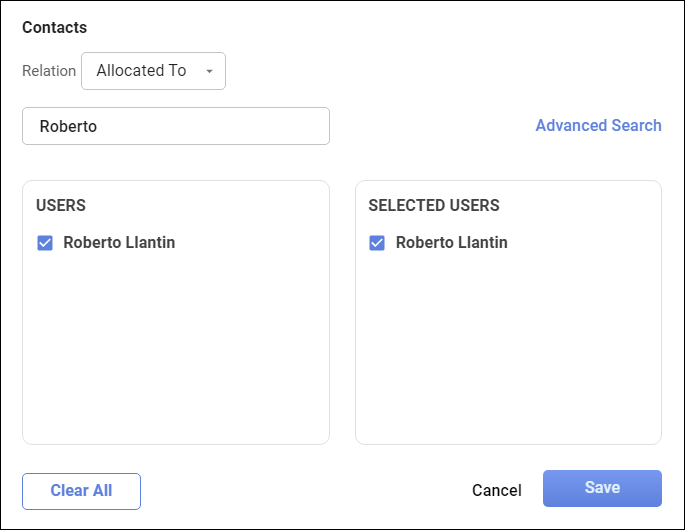The width and height of the screenshot is (685, 530).
Task: Cancel the Contacts dialog
Action: tap(496, 490)
